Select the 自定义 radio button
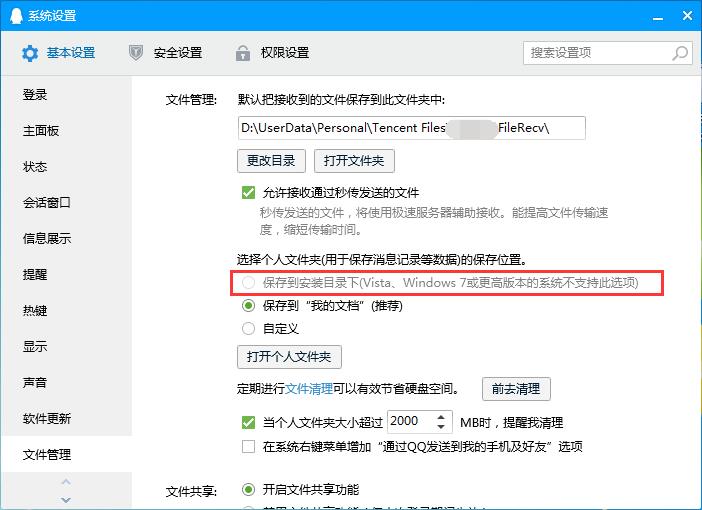This screenshot has height=510, width=702. tap(248, 329)
